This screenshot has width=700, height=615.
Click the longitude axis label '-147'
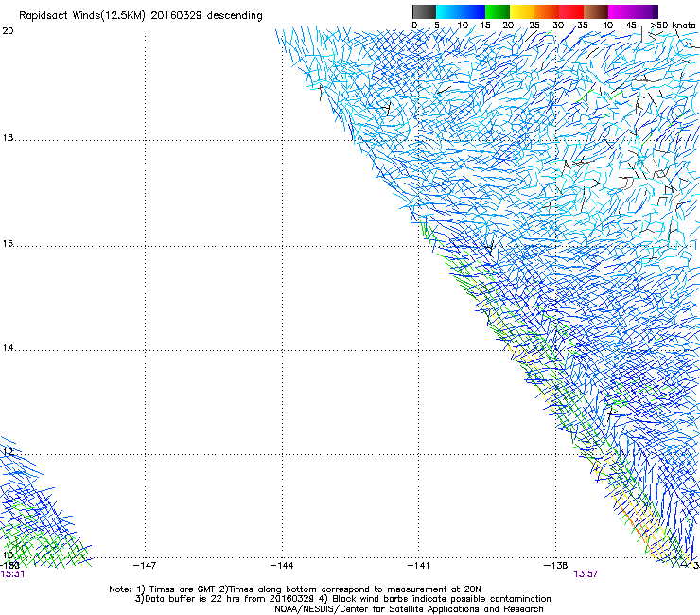point(145,566)
